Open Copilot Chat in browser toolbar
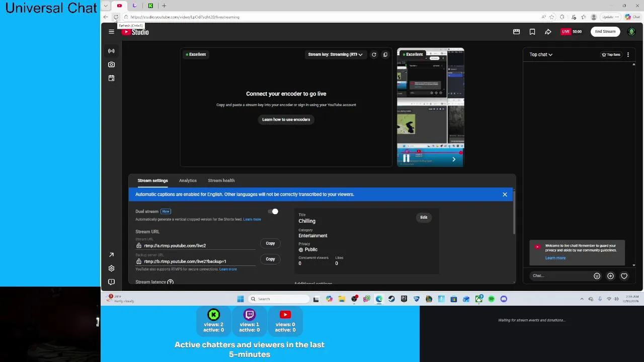Viewport: 644px width, 362px height. click(x=632, y=17)
